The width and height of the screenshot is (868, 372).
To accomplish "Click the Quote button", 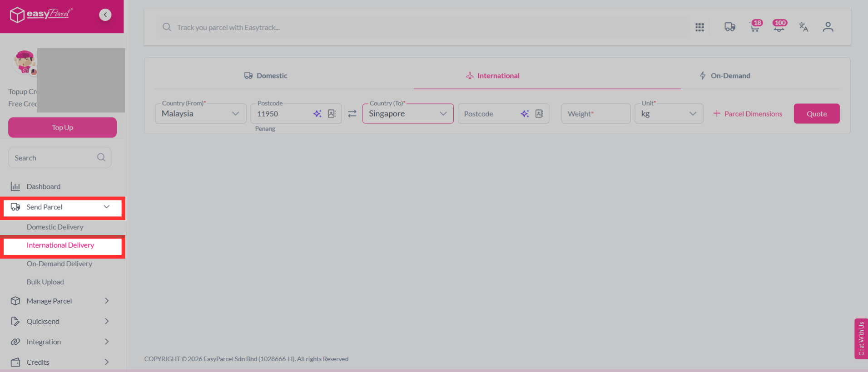I will click(x=817, y=113).
